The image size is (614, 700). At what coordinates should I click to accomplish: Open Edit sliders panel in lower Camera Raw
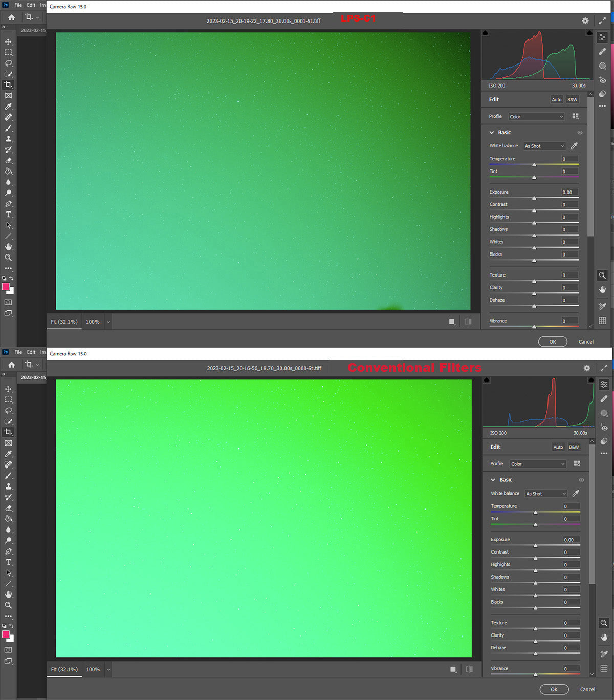tap(604, 385)
